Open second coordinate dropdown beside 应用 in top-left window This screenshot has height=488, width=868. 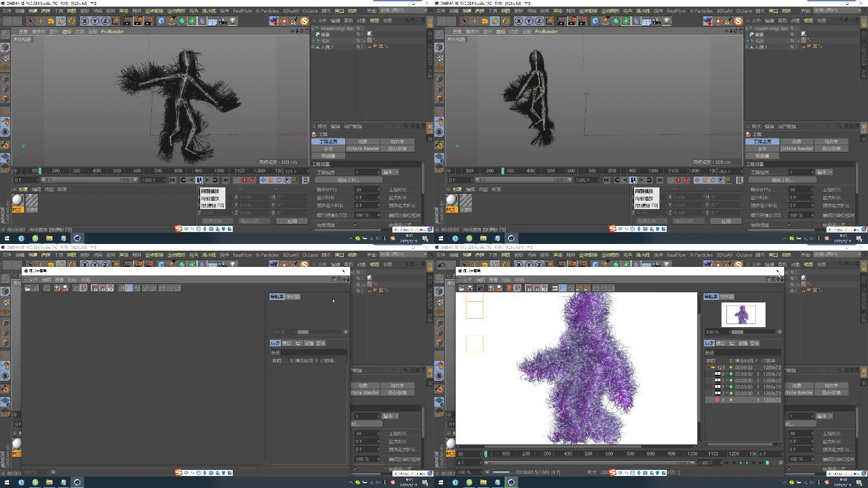254,221
